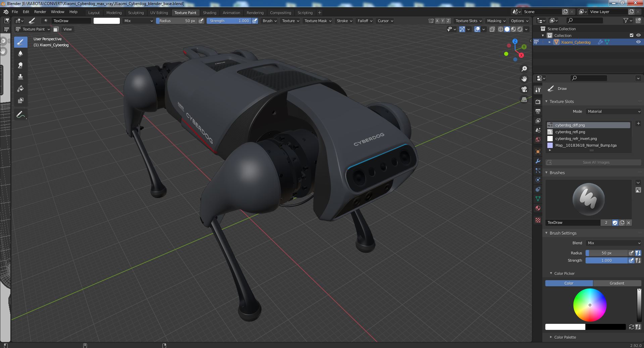The image size is (644, 348).
Task: Switch perspective/orthographic grid icon
Action: pyautogui.click(x=524, y=99)
